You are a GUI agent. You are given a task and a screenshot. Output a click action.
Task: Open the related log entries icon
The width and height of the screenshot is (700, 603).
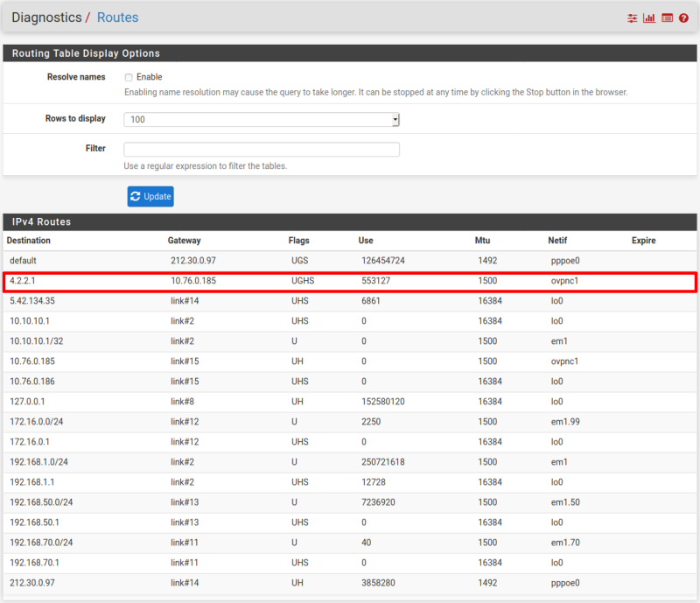tap(667, 18)
